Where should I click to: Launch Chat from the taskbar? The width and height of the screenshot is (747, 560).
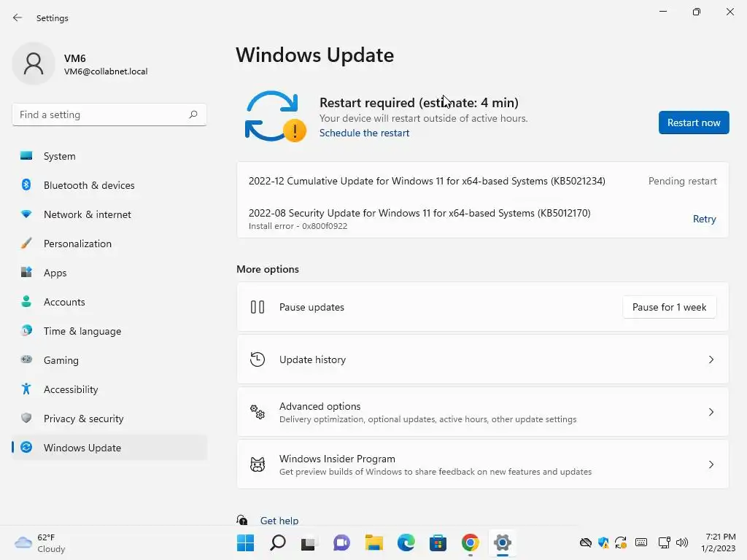341,542
